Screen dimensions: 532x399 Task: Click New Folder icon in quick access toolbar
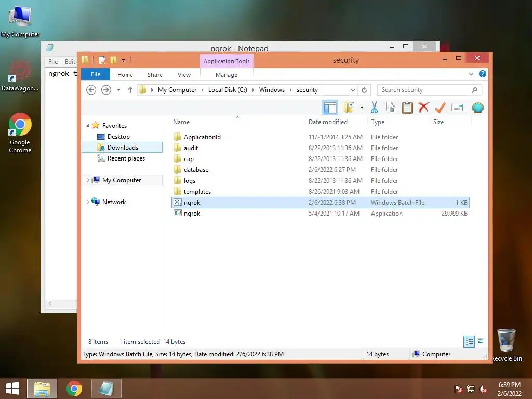(x=113, y=60)
